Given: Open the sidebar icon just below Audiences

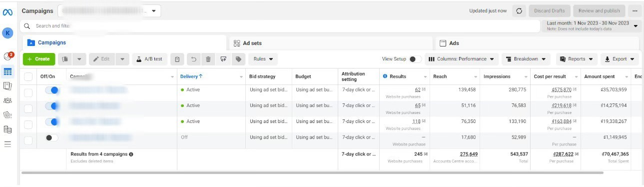Looking at the screenshot, I should (7, 114).
